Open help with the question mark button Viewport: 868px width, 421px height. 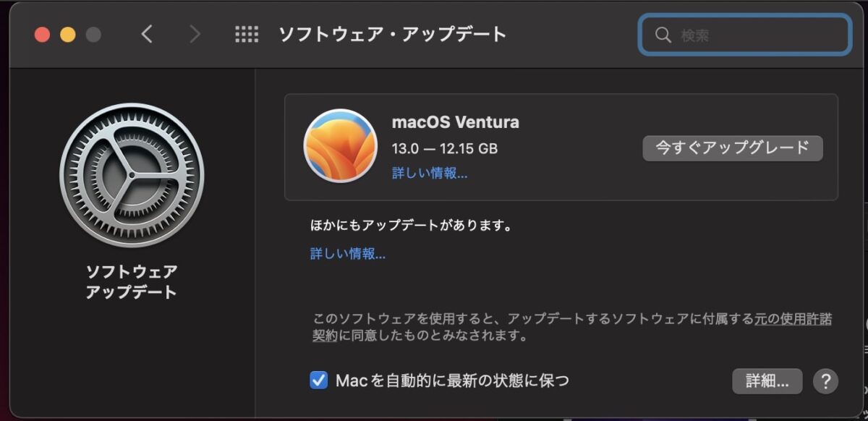825,380
